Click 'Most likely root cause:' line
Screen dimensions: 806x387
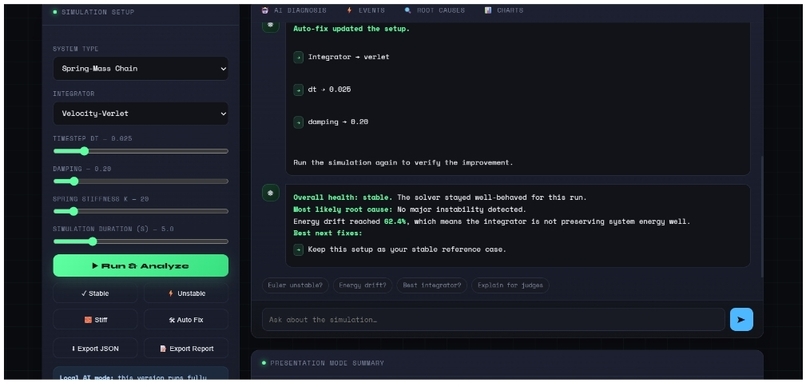410,210
